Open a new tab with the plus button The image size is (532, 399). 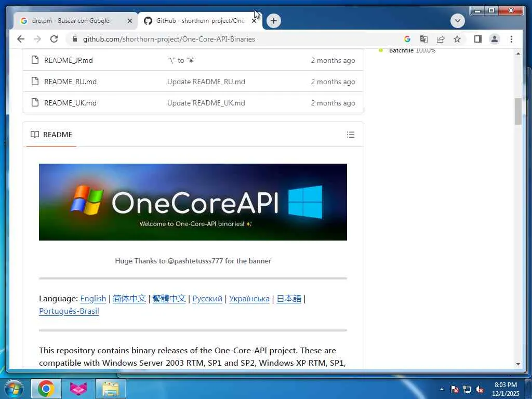[x=273, y=21]
